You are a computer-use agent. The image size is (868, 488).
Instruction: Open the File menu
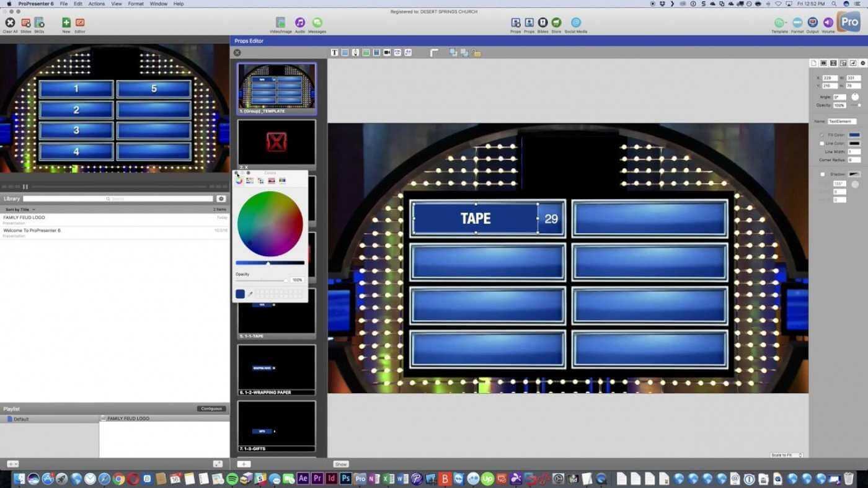point(64,4)
